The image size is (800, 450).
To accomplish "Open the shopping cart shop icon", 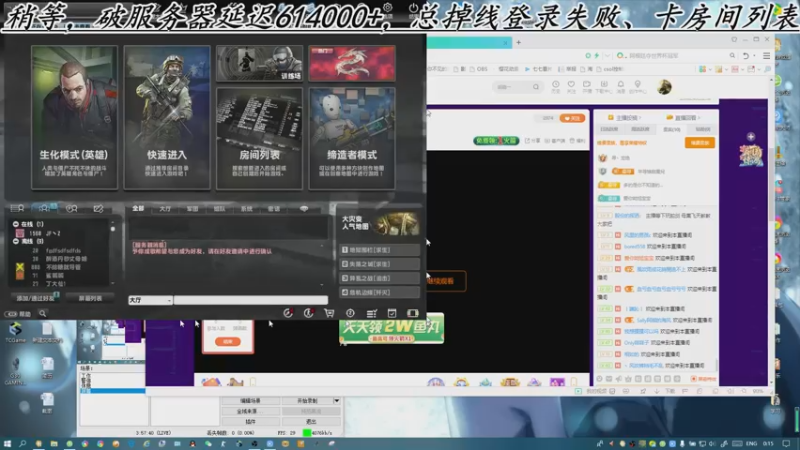I will coord(329,313).
